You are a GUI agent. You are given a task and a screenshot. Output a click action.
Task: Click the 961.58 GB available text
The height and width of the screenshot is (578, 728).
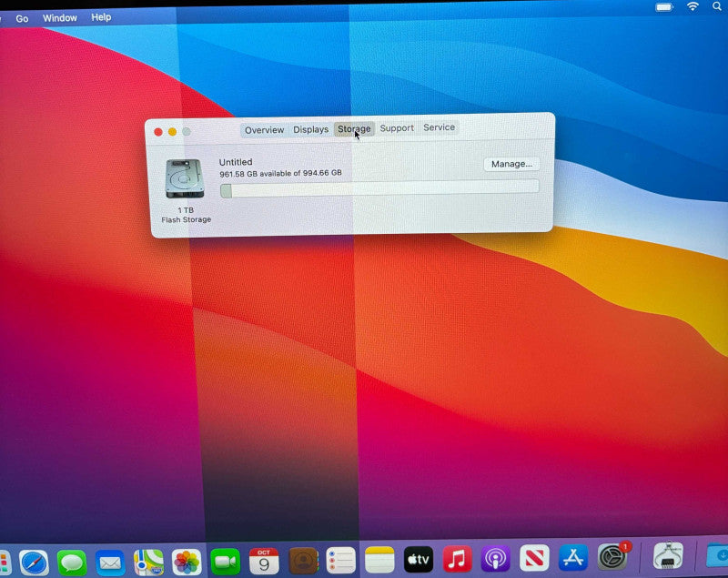pyautogui.click(x=280, y=174)
